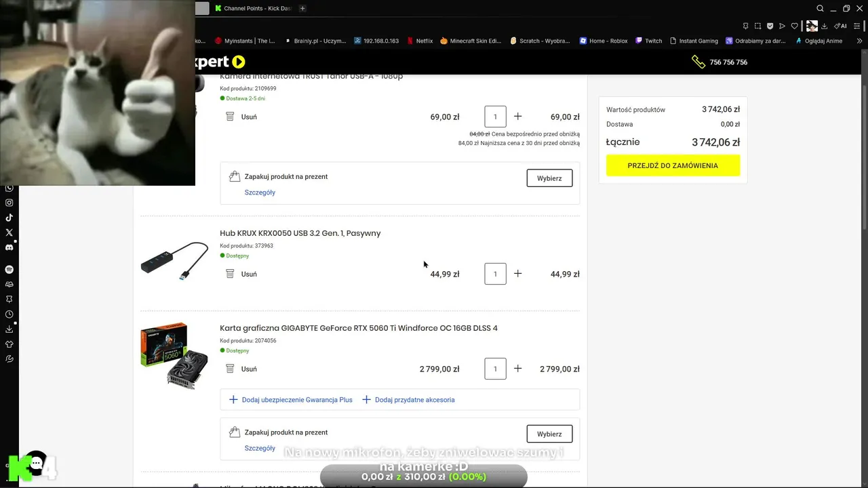Viewport: 868px width, 488px height.
Task: Open the easy setup sliders icon
Action: (858, 26)
